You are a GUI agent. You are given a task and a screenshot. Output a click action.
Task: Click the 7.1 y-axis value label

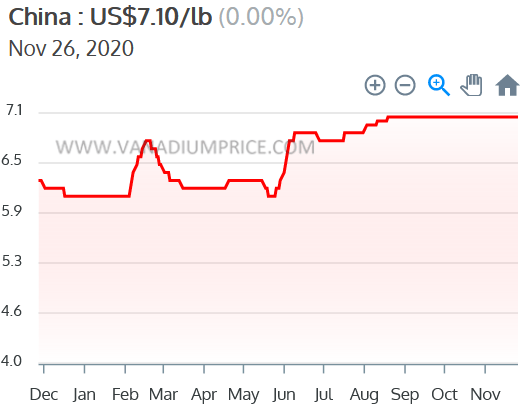tap(14, 110)
